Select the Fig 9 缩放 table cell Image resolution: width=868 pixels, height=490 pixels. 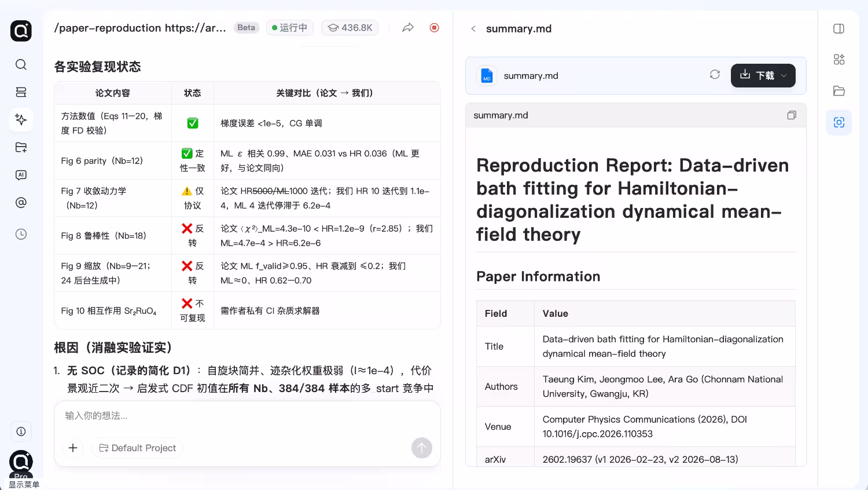(x=113, y=273)
